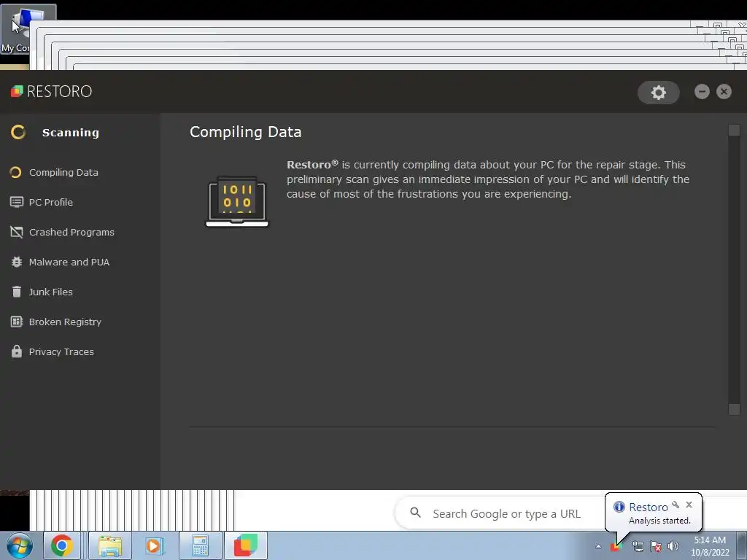Click the Broken Registry icon
This screenshot has width=747, height=560.
[17, 322]
